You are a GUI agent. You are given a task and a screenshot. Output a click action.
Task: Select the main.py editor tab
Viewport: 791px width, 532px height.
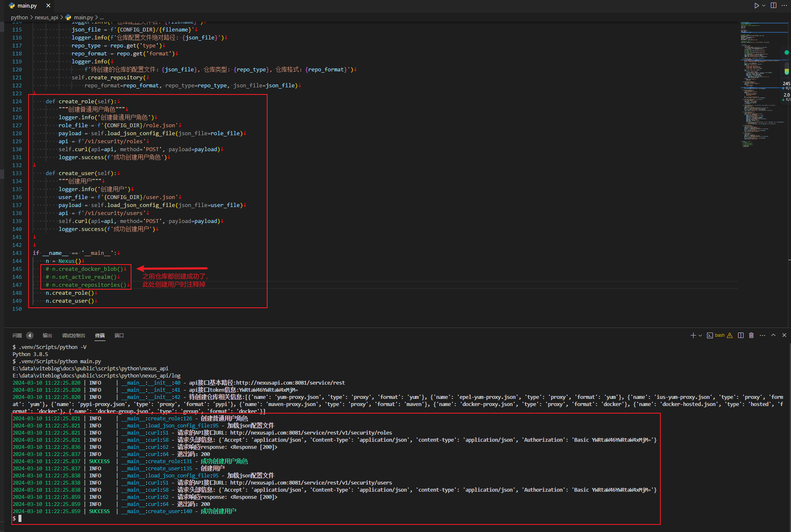tap(27, 5)
